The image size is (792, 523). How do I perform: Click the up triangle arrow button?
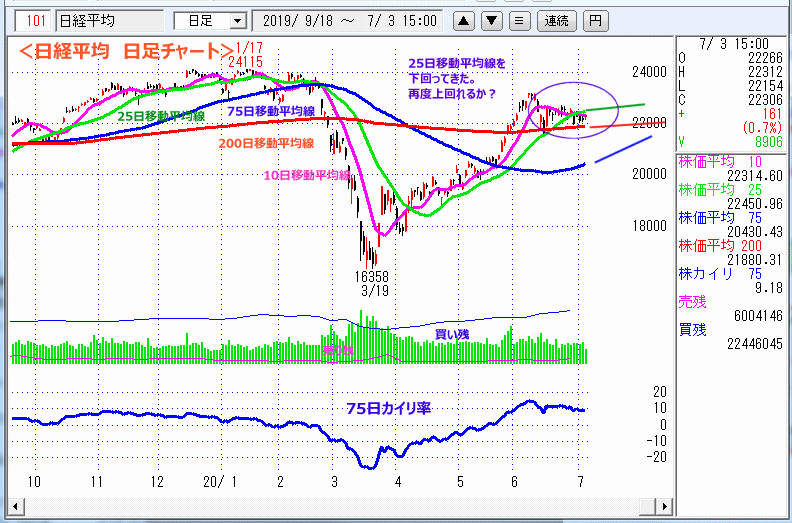[465, 20]
